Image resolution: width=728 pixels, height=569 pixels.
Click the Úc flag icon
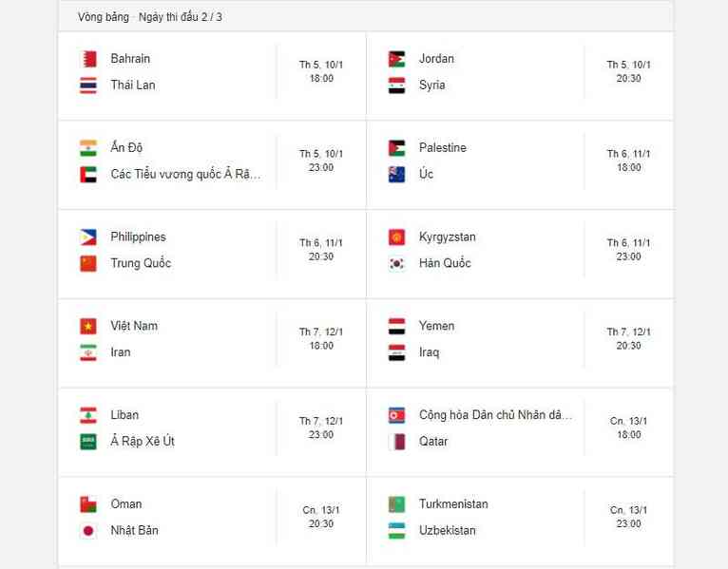coord(396,175)
